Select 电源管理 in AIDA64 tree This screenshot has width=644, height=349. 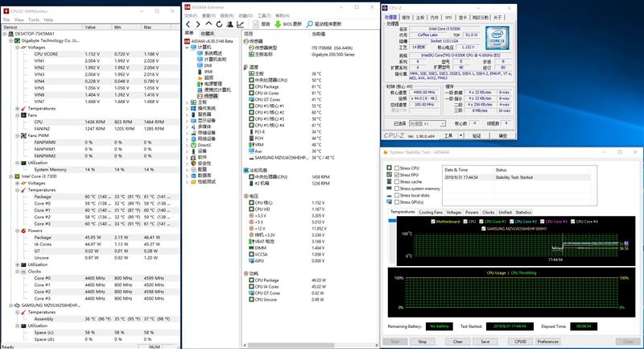(x=213, y=84)
